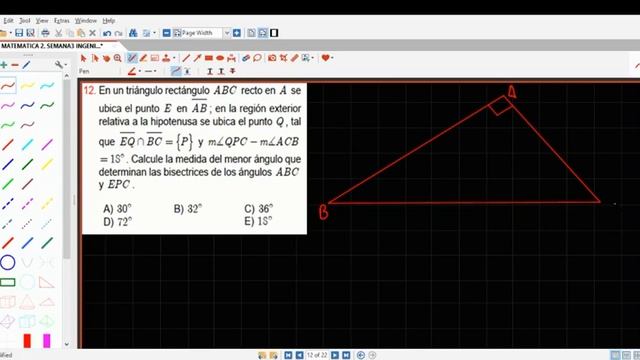Image resolution: width=640 pixels, height=360 pixels.
Task: Open the Extras menu
Action: click(x=62, y=20)
